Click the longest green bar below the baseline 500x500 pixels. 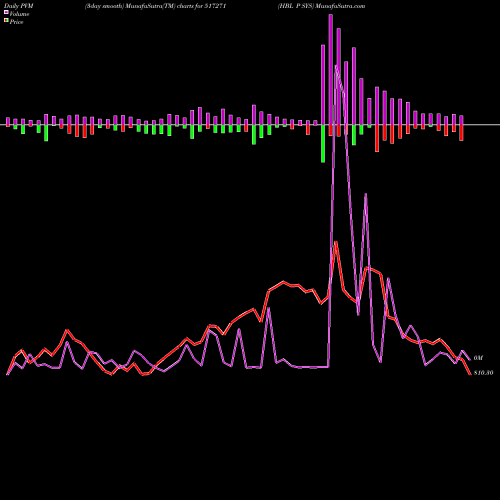(x=323, y=144)
